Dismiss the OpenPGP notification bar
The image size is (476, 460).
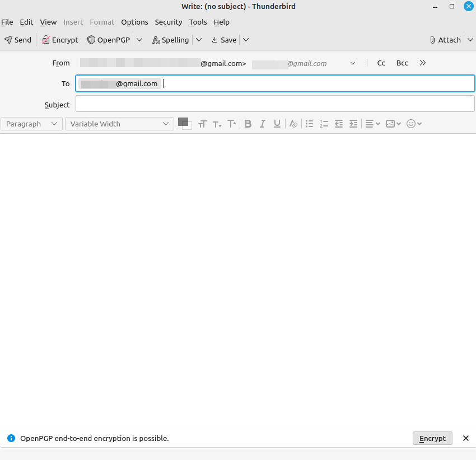[466, 438]
